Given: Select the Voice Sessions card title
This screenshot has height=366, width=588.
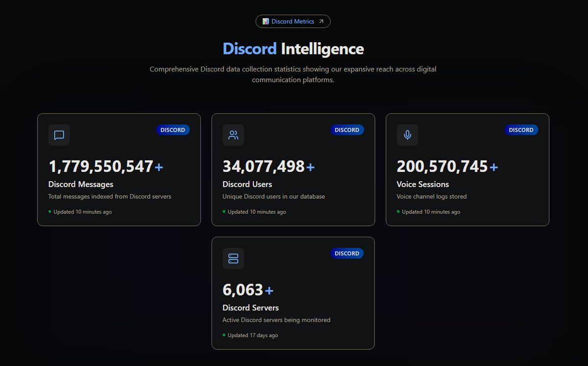Looking at the screenshot, I should [x=423, y=184].
